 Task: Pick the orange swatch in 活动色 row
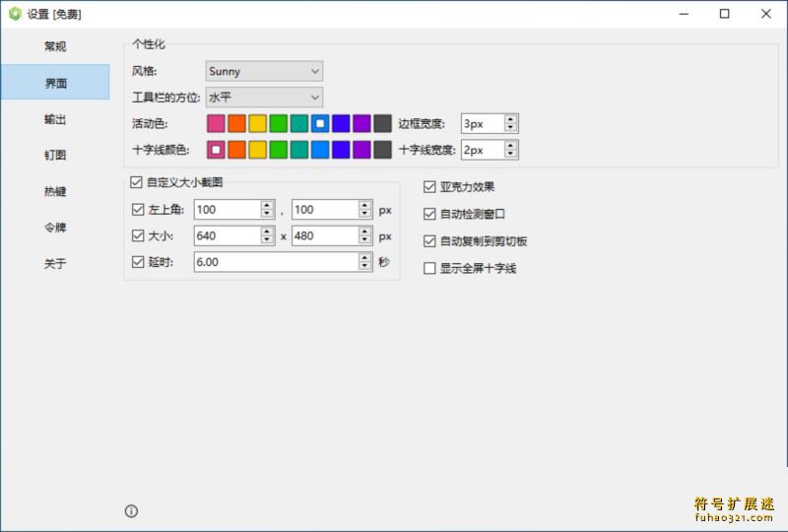click(x=236, y=123)
